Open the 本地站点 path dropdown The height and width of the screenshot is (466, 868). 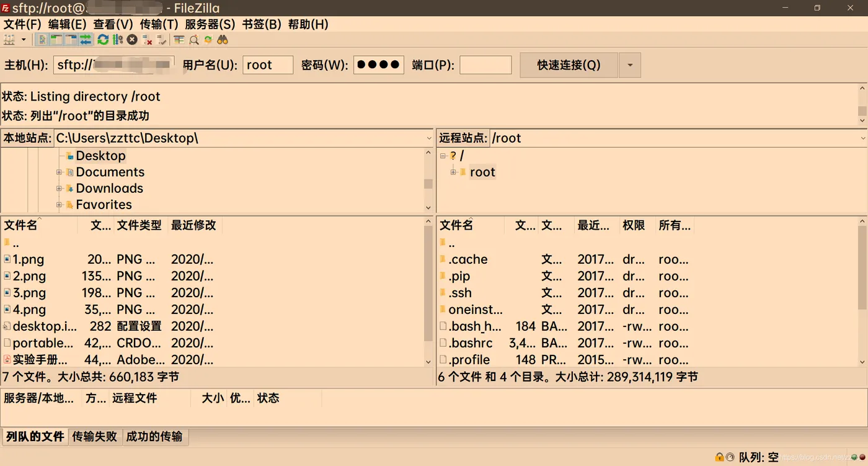point(428,138)
